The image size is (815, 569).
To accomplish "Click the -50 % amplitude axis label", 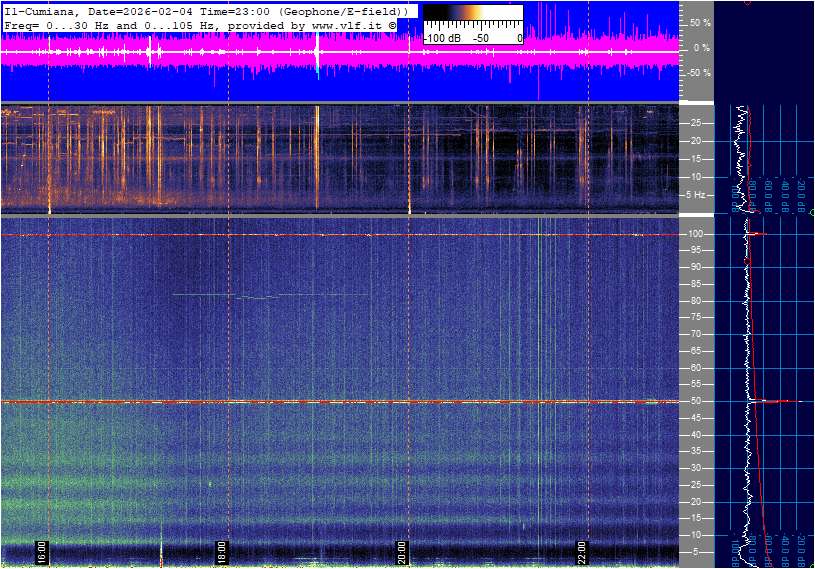I will tap(699, 73).
